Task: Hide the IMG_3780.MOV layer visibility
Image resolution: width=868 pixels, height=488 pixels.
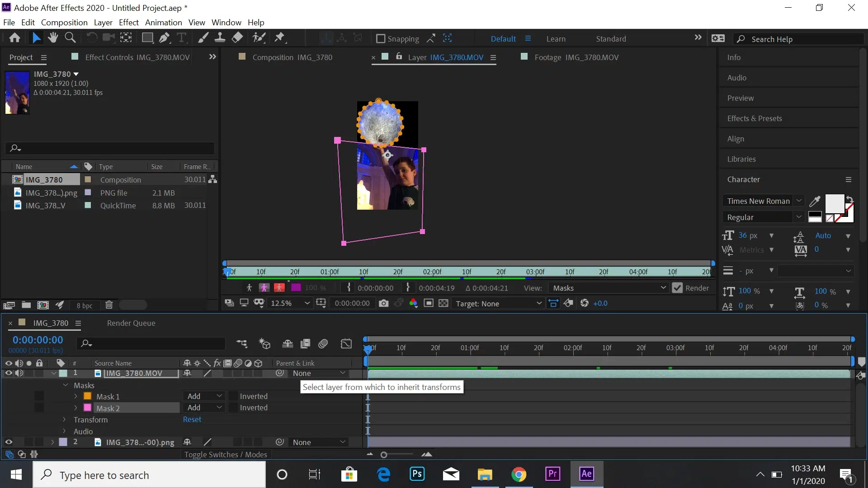Action: point(9,373)
